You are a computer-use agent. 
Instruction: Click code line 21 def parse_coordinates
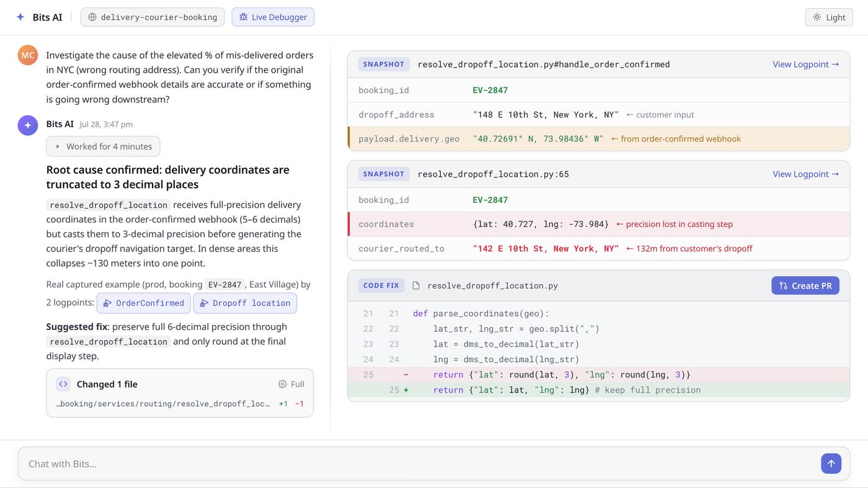pos(598,314)
